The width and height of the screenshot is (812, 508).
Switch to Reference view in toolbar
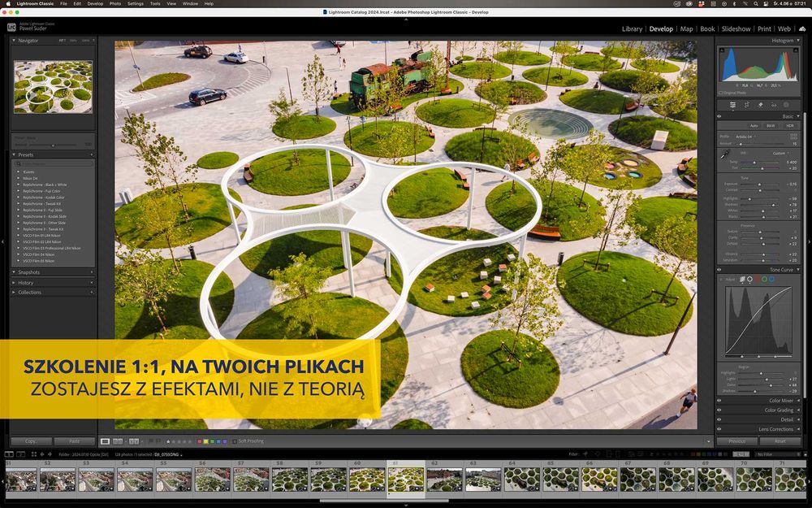(118, 441)
